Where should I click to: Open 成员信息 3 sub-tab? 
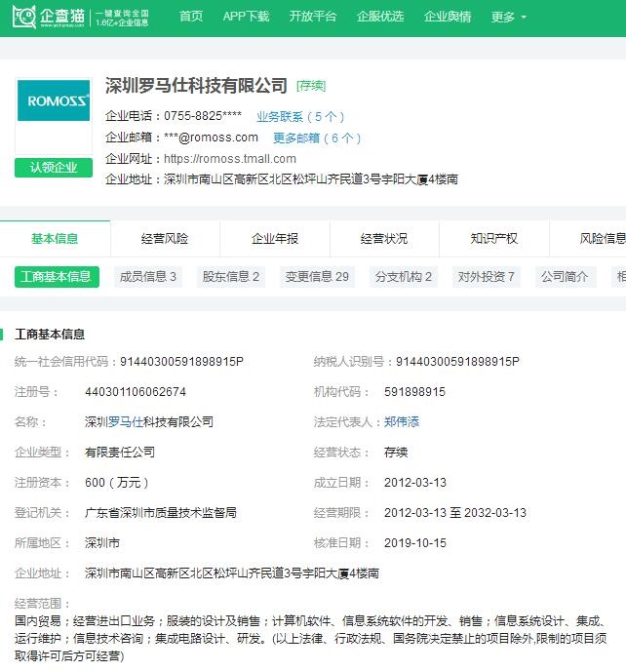pos(148,277)
